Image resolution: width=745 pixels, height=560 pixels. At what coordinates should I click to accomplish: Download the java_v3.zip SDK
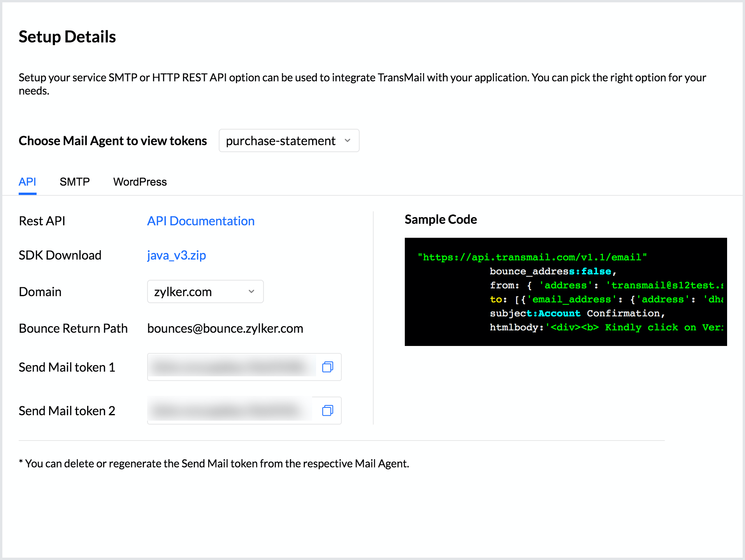[x=176, y=255]
